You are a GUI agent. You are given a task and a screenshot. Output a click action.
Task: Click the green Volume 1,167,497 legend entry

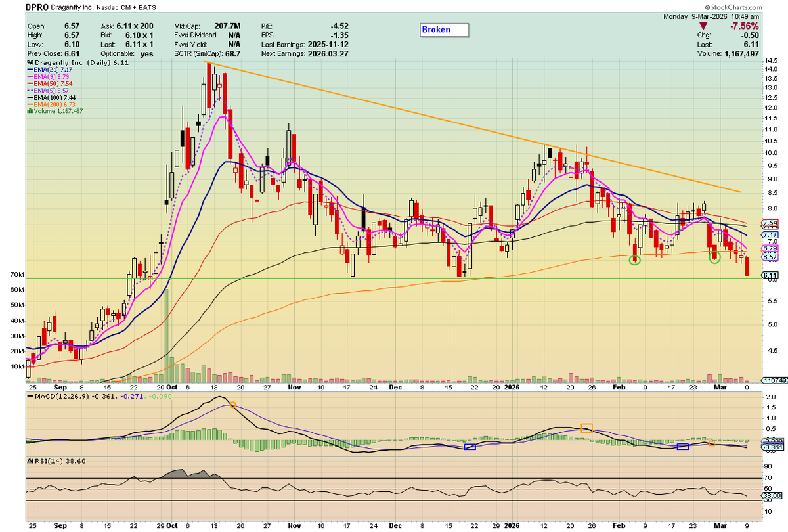55,111
